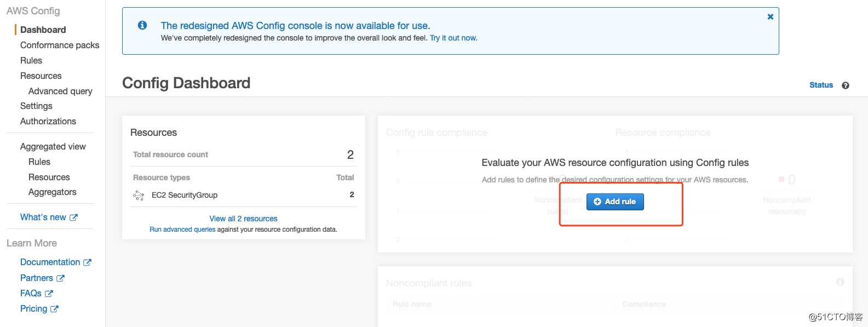868x327 pixels.
Task: Click the EC2 SecurityGroup row text
Action: pyautogui.click(x=185, y=195)
